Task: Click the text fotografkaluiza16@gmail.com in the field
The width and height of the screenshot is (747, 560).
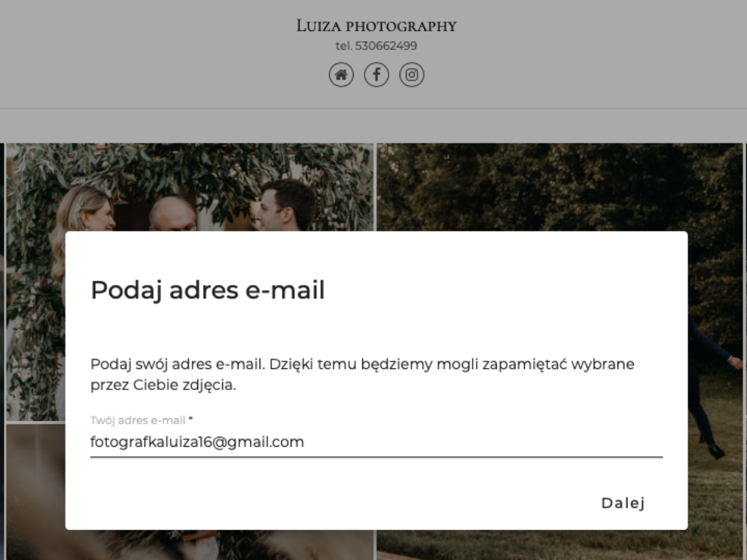Action: [197, 442]
